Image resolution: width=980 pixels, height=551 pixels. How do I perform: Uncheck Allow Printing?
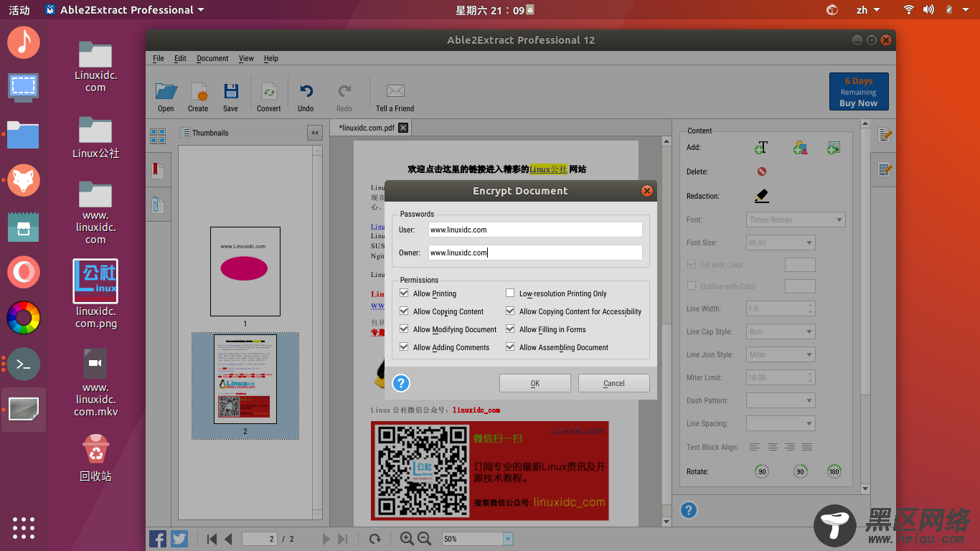click(x=404, y=293)
